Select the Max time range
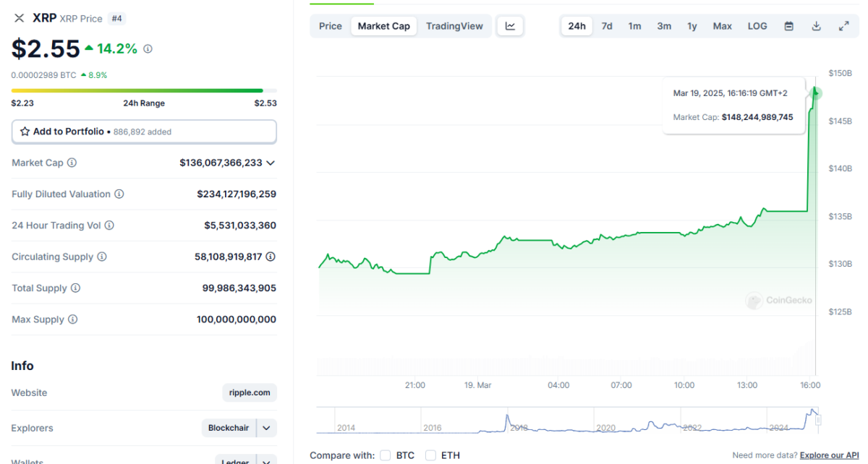This screenshot has width=868, height=464. 722,26
